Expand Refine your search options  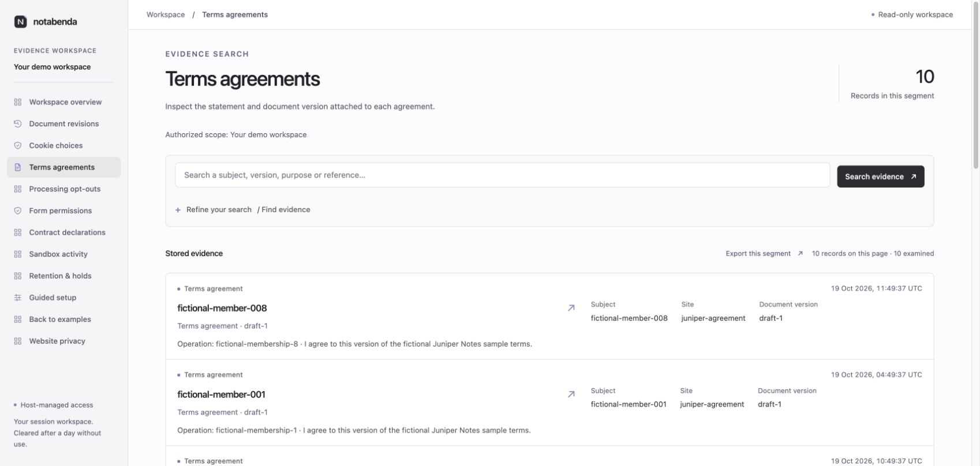[214, 210]
